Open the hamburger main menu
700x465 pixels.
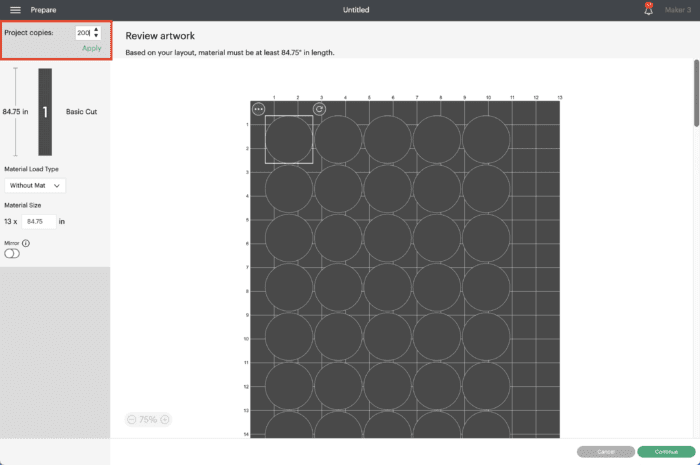pyautogui.click(x=15, y=9)
